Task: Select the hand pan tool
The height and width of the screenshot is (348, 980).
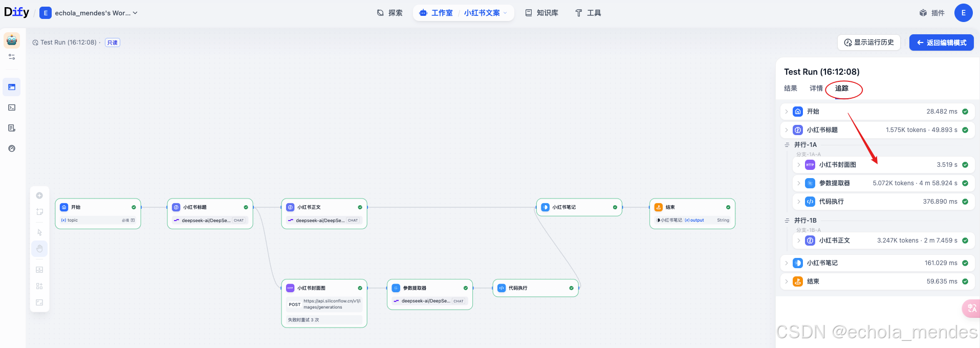Action: coord(39,249)
